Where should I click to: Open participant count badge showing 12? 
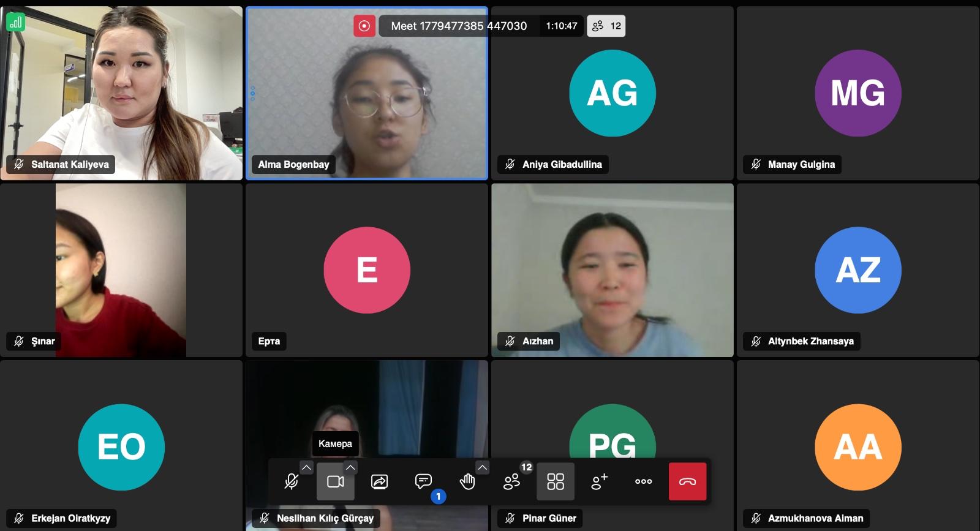pyautogui.click(x=606, y=26)
